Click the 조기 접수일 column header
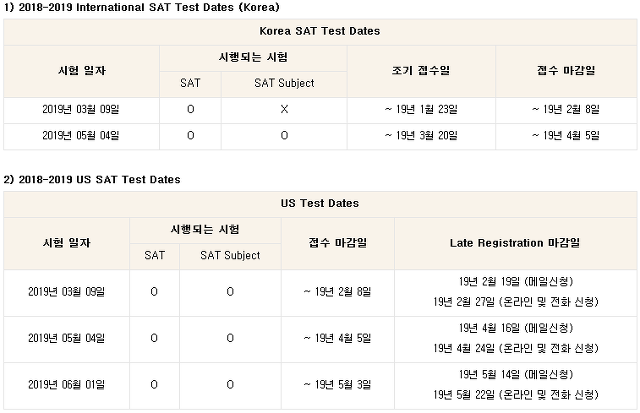The width and height of the screenshot is (640, 413). pos(421,71)
